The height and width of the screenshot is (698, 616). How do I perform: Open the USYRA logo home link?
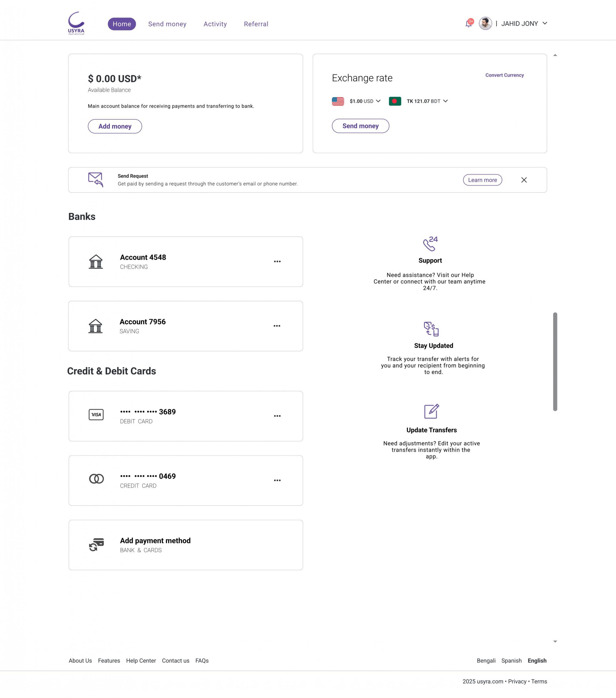tap(76, 23)
